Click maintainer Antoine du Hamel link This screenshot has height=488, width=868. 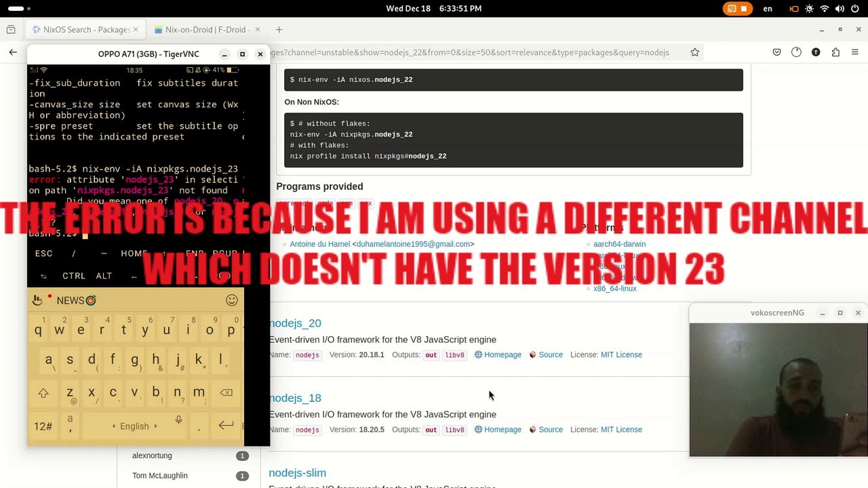pyautogui.click(x=319, y=244)
